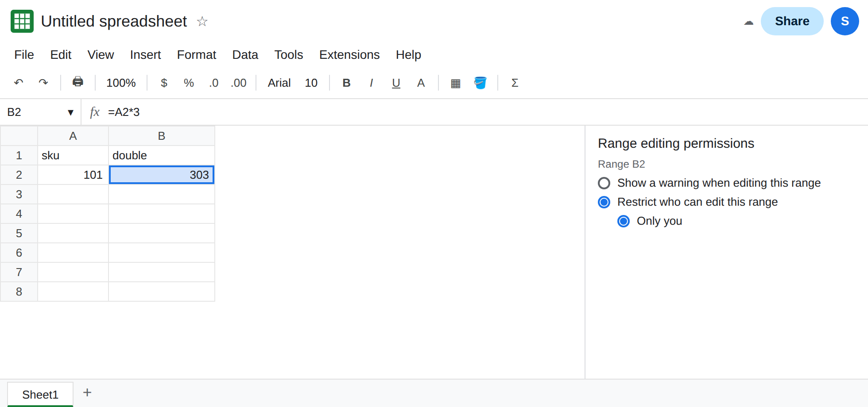This screenshot has height=407, width=868.
Task: Open the Tools menu
Action: [x=289, y=54]
